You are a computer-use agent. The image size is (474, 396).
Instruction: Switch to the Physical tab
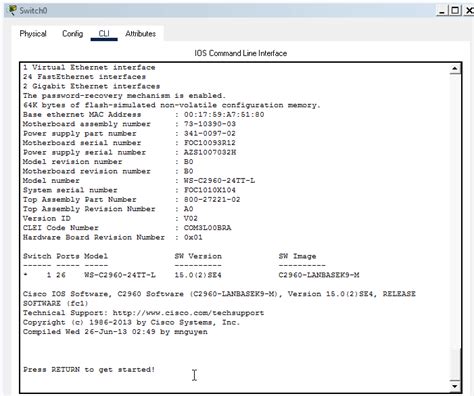(x=33, y=34)
